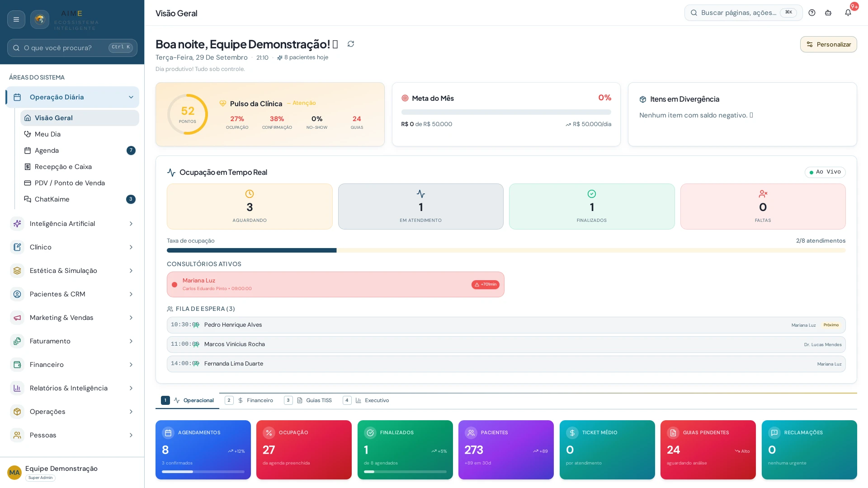Open Meu Dia in sidebar
The height and width of the screenshot is (488, 868).
click(x=80, y=134)
